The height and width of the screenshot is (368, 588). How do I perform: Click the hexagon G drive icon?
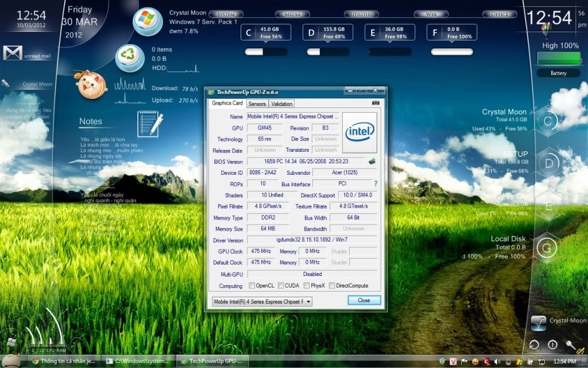pos(547,248)
